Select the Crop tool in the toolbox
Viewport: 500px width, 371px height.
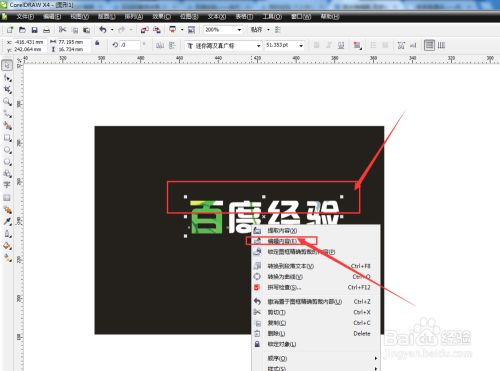7,89
